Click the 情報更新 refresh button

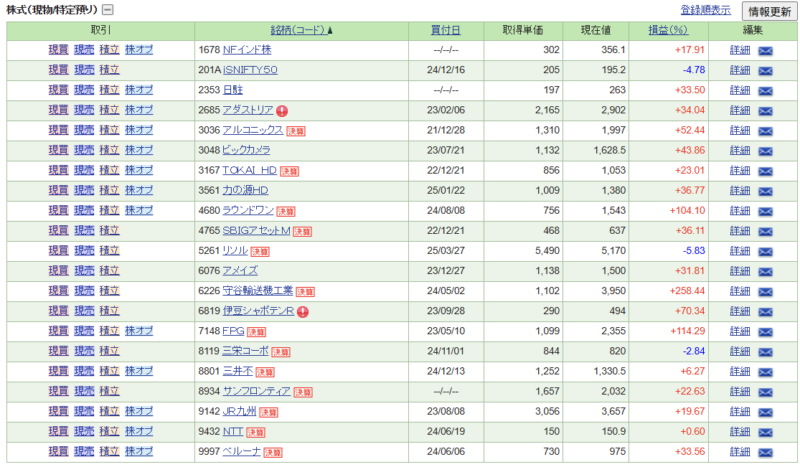tap(769, 11)
